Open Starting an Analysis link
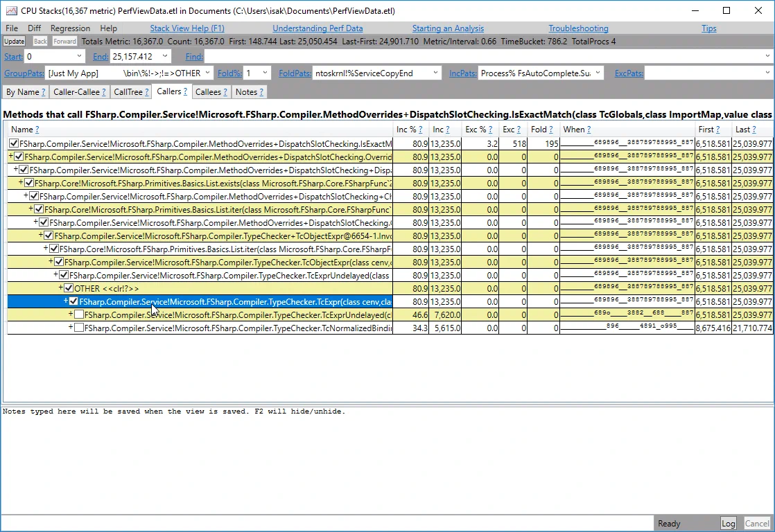 coord(449,28)
